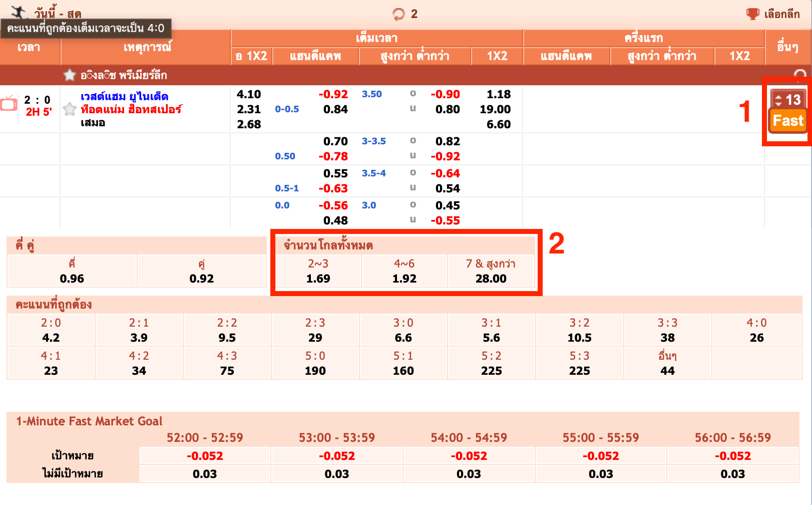Viewport: 812px width, 505px height.
Task: Click the star icon on the league header
Action: point(69,75)
